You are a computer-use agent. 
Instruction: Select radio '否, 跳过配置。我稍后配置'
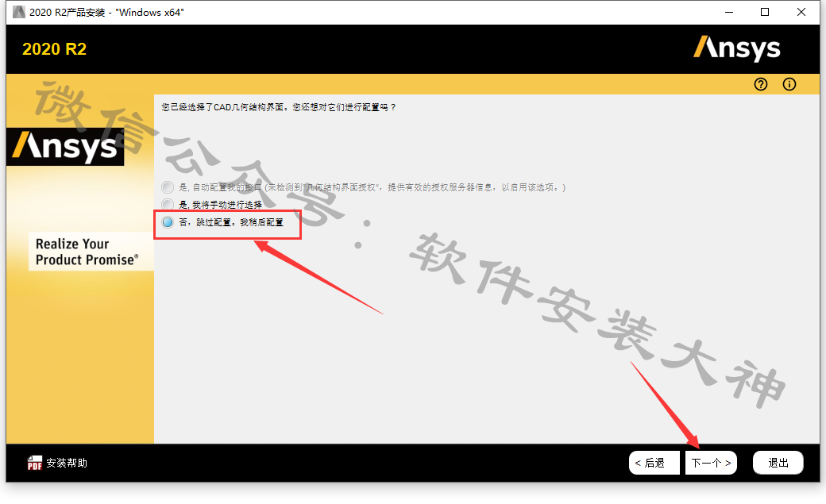(x=168, y=222)
